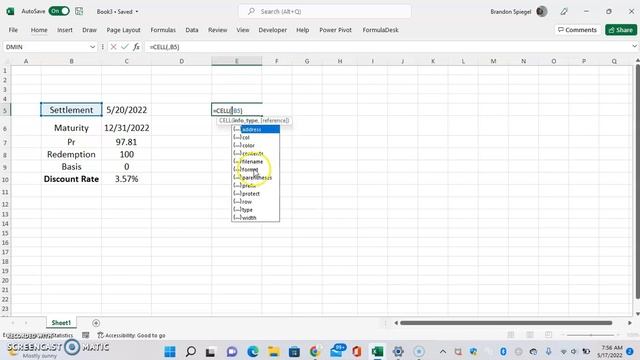The width and height of the screenshot is (640, 360).
Task: Open the Insert tab
Action: click(x=64, y=30)
